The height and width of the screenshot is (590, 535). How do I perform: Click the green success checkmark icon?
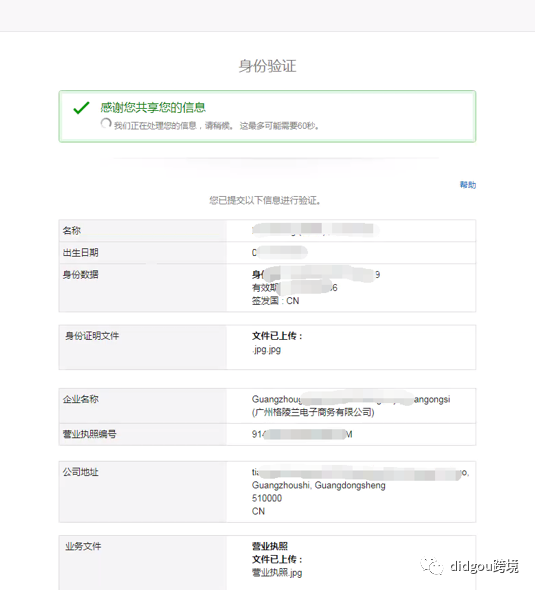81,108
